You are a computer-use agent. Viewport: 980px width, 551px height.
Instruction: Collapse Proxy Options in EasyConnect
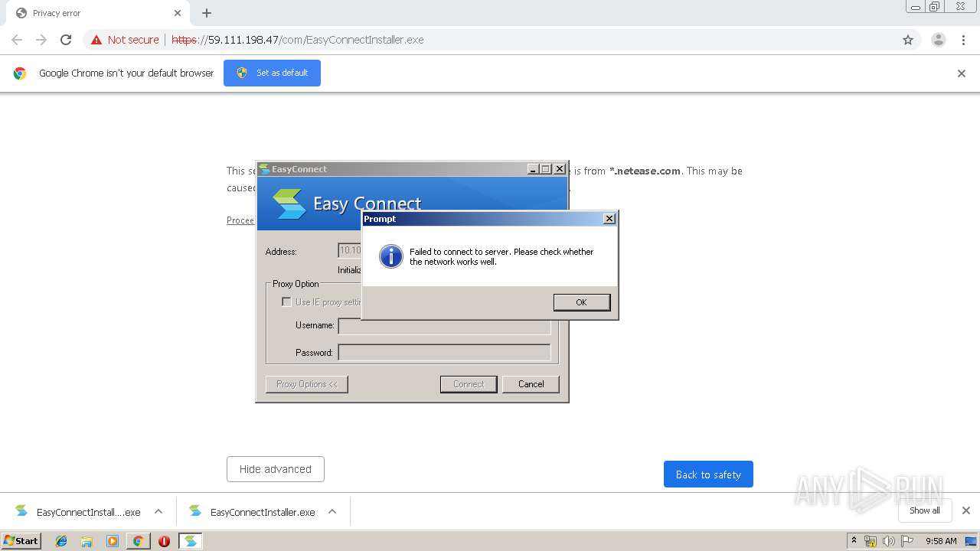(x=307, y=384)
